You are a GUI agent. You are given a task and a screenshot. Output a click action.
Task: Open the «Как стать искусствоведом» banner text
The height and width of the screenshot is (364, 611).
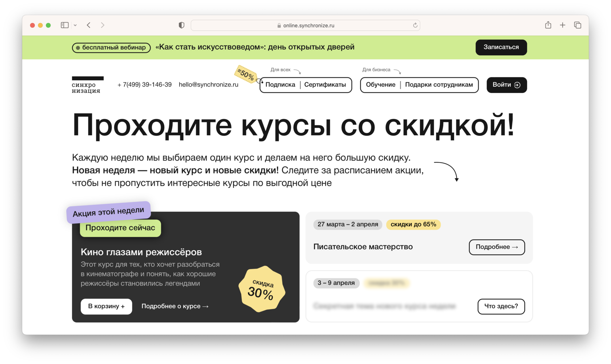coord(255,47)
